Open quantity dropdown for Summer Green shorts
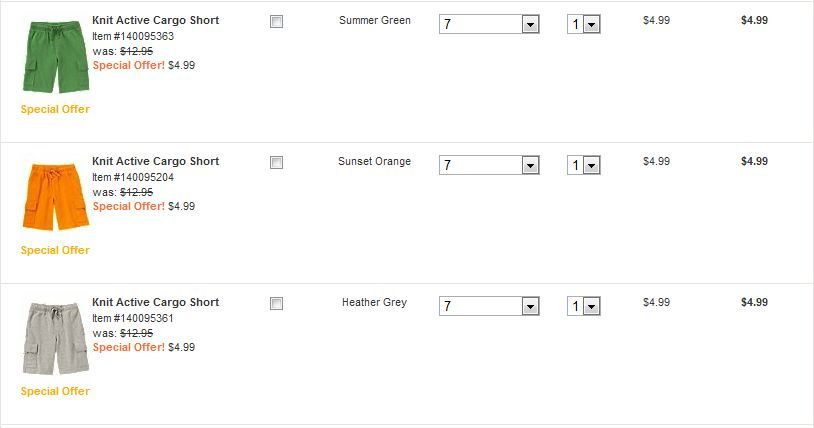 (x=583, y=24)
